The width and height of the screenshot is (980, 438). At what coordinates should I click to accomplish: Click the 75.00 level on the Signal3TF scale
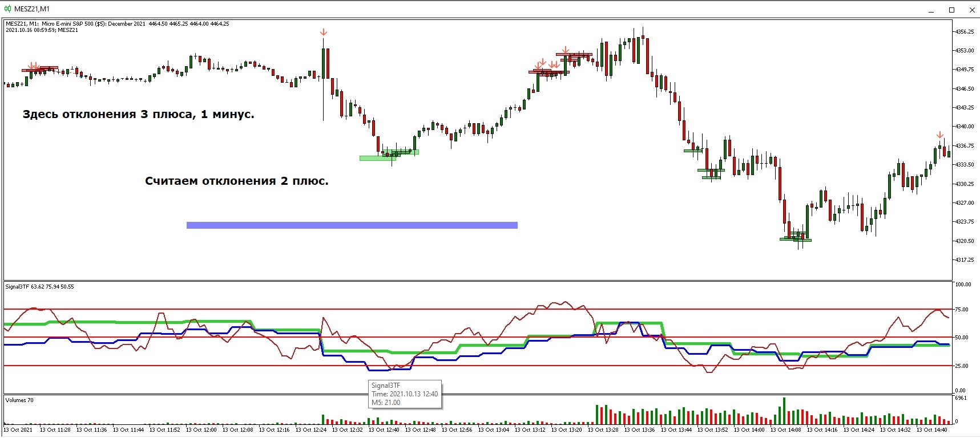click(962, 310)
